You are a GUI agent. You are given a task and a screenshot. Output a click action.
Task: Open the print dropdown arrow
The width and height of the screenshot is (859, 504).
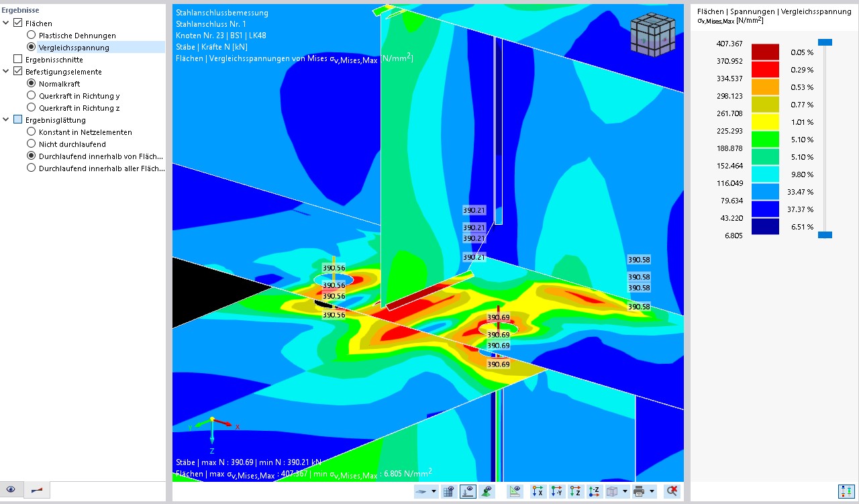652,492
